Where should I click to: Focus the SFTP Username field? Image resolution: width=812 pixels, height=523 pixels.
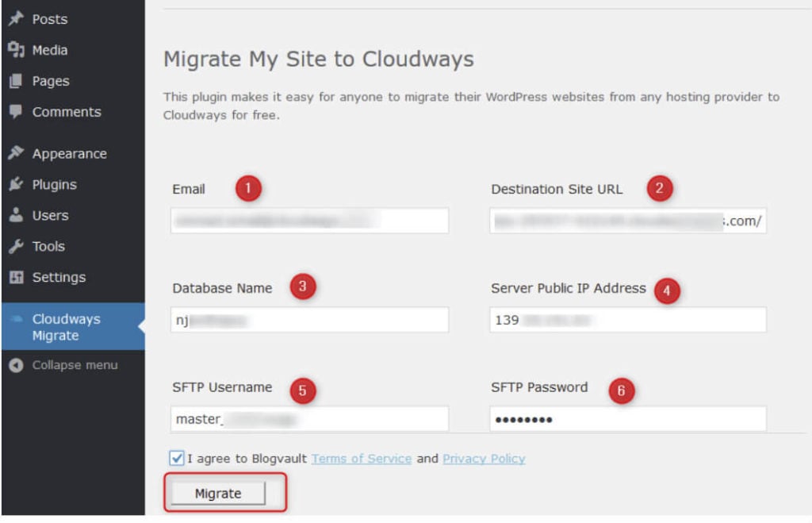coord(310,419)
